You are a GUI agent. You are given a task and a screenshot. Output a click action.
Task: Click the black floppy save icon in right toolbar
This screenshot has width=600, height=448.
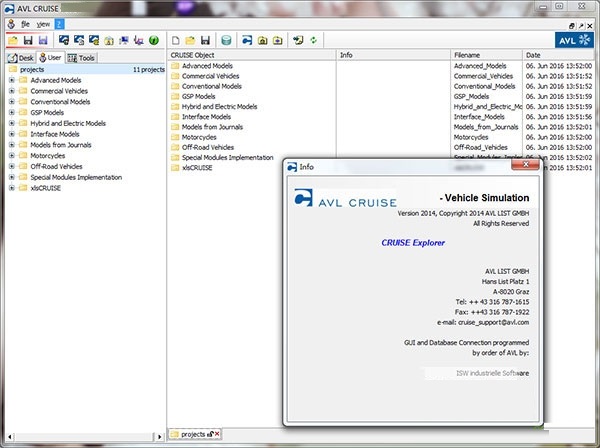204,41
